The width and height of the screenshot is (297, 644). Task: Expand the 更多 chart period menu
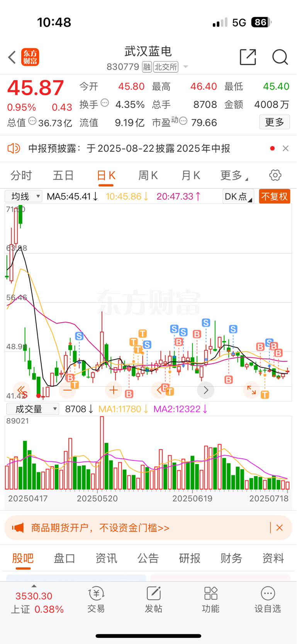click(x=234, y=175)
